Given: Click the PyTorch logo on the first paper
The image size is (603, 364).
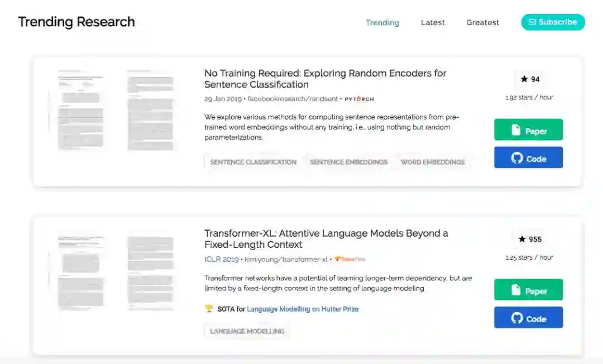Looking at the screenshot, I should [359, 99].
